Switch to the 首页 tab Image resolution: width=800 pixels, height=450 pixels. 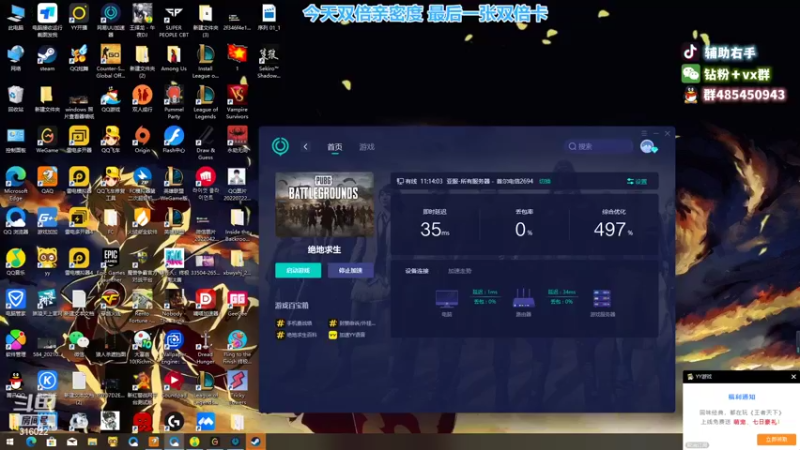pos(335,147)
